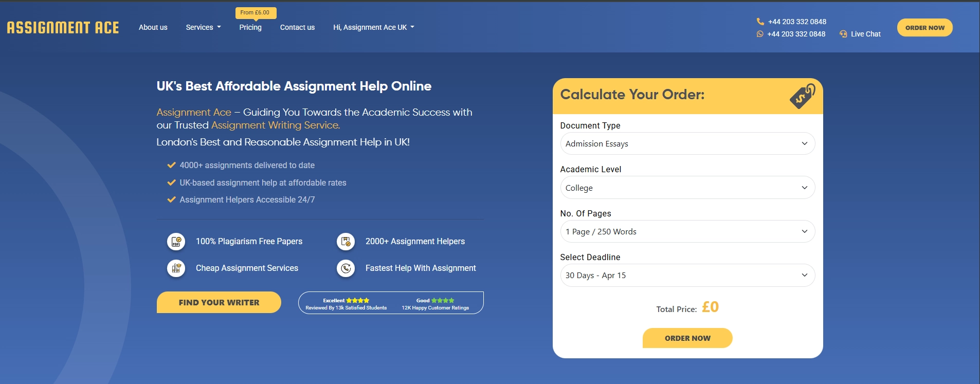980x384 pixels.
Task: Click '2000+ Assignment Helpers' text
Action: [415, 241]
